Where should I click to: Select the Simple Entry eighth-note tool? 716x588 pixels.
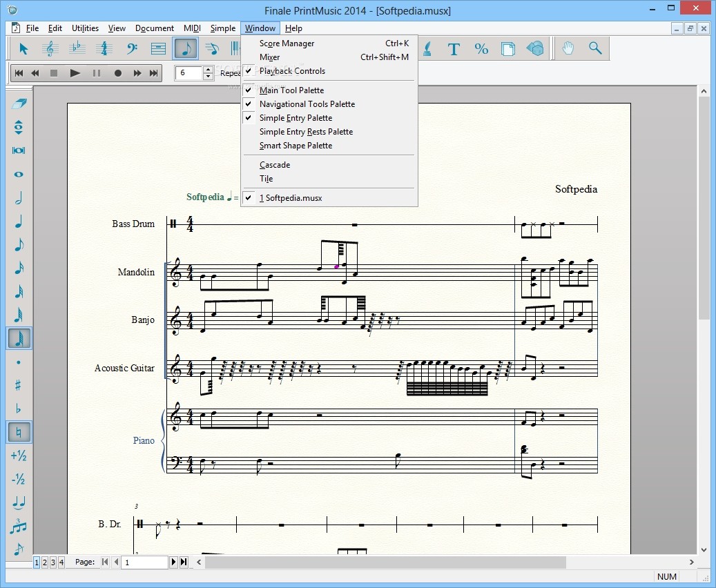pos(186,48)
